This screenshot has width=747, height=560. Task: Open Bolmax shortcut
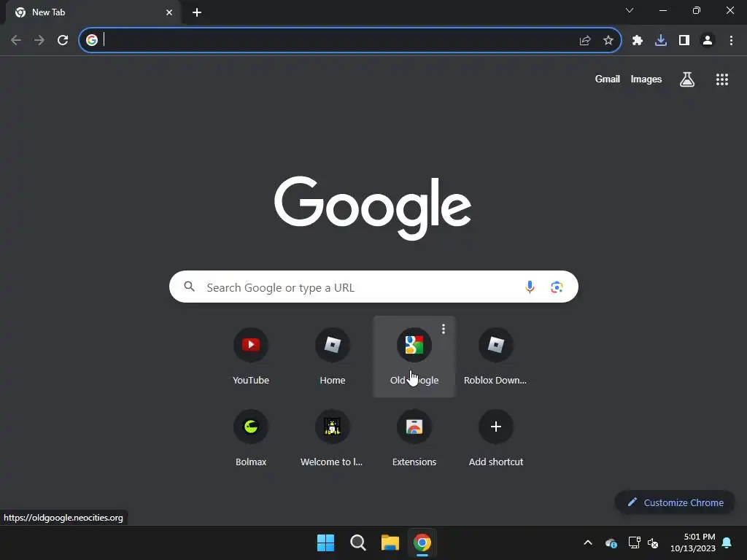(x=251, y=437)
